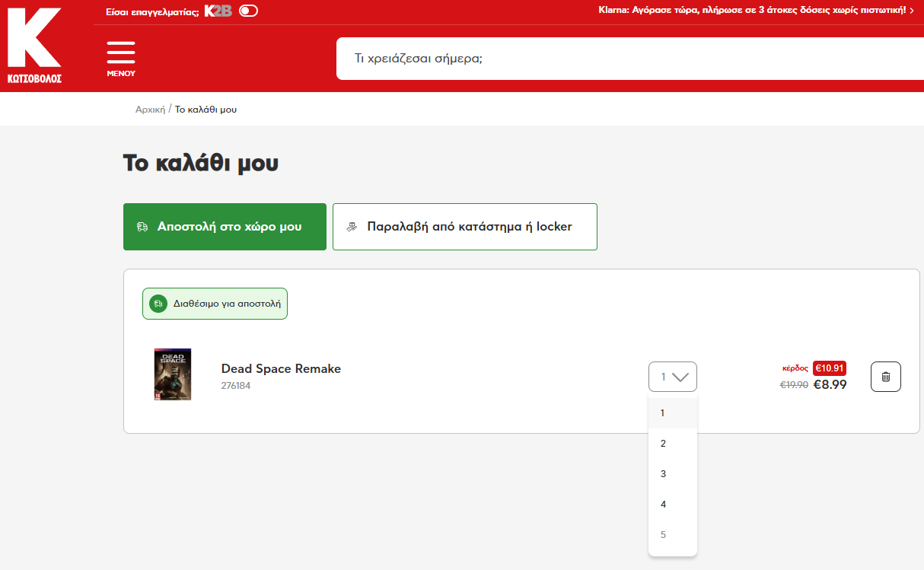This screenshot has width=924, height=570.
Task: Select 'Αποστολή στο χώρο μου' delivery tab
Action: pos(225,227)
